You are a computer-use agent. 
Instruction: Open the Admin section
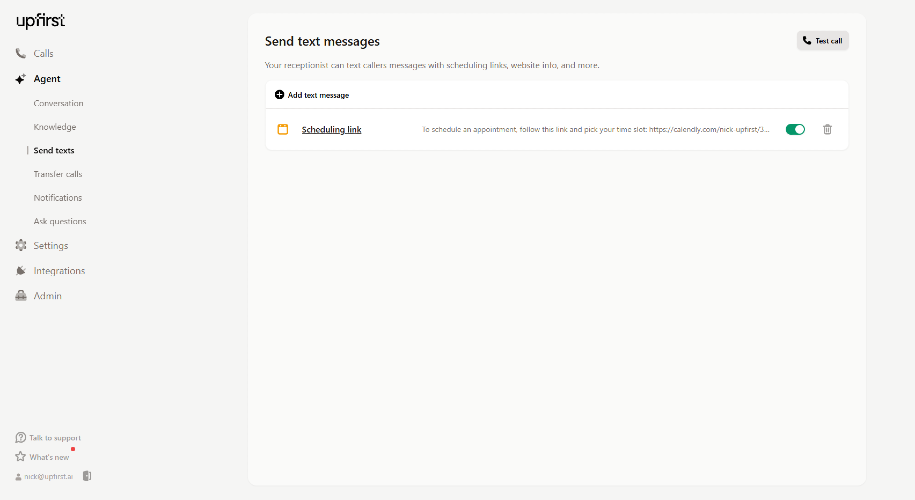click(47, 296)
